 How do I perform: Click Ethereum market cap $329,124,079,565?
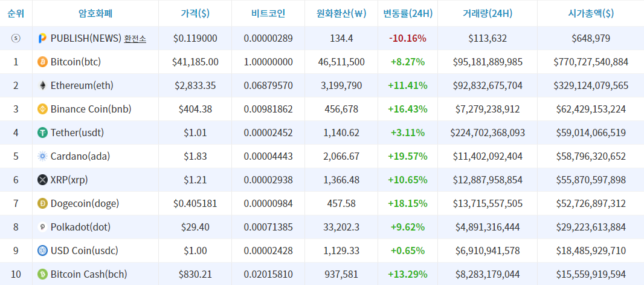[591, 85]
